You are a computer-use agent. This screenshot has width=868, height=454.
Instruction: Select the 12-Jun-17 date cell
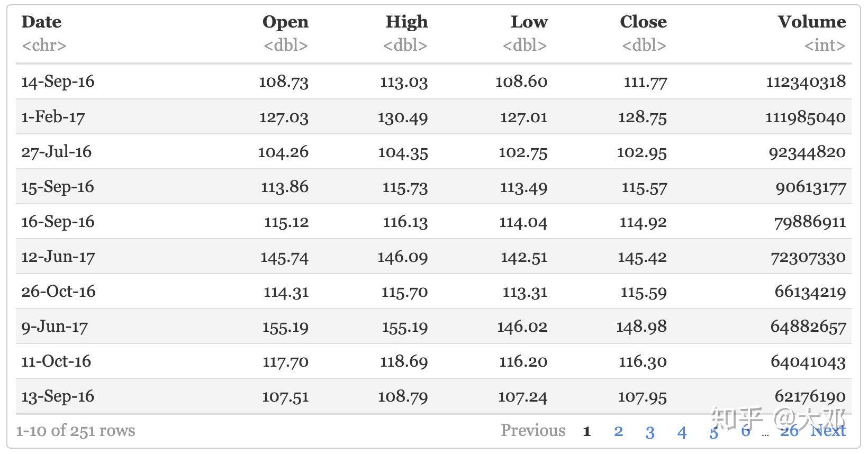click(58, 257)
